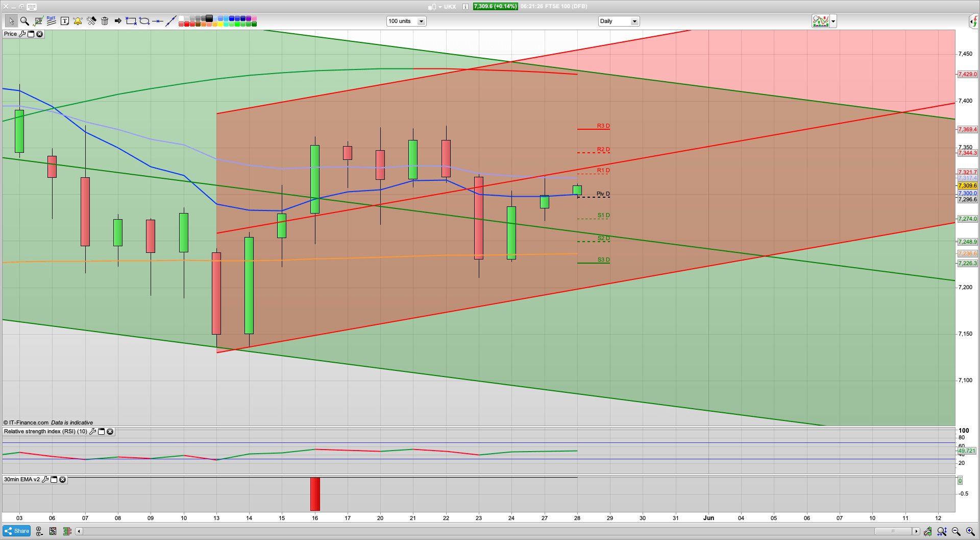Pick the purple color swatch

tap(249, 18)
